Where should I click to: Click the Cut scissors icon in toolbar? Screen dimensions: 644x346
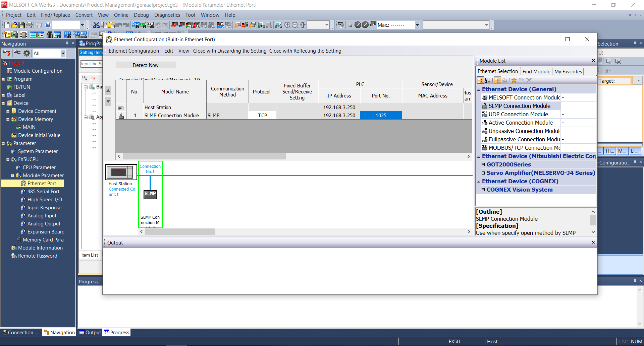coord(96,25)
